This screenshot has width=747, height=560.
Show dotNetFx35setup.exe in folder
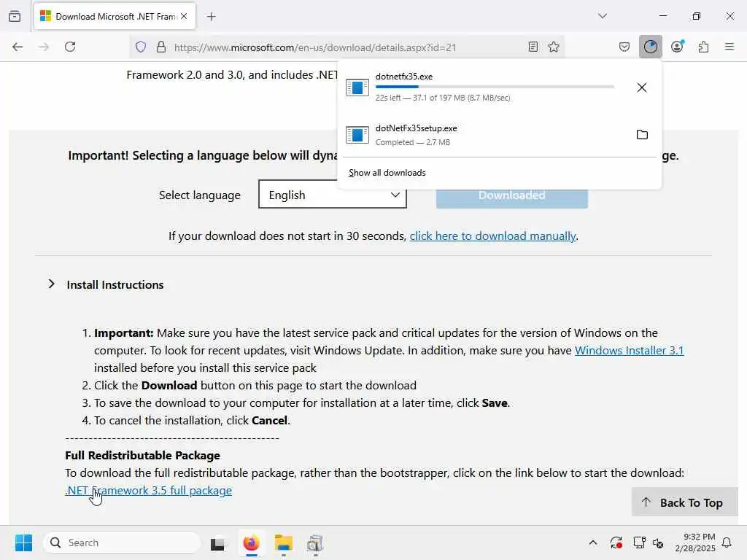pyautogui.click(x=642, y=135)
